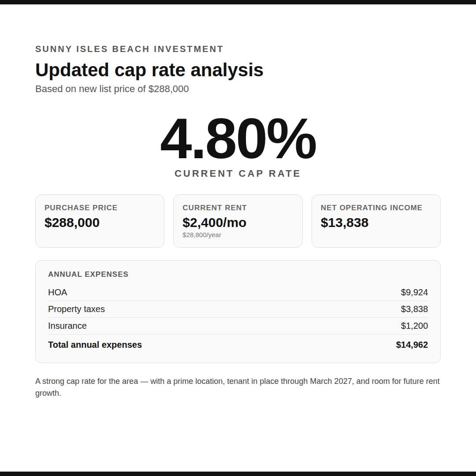Viewport: 476px width, 476px height.
Task: Click the $13,838 NOI value
Action: tap(345, 223)
